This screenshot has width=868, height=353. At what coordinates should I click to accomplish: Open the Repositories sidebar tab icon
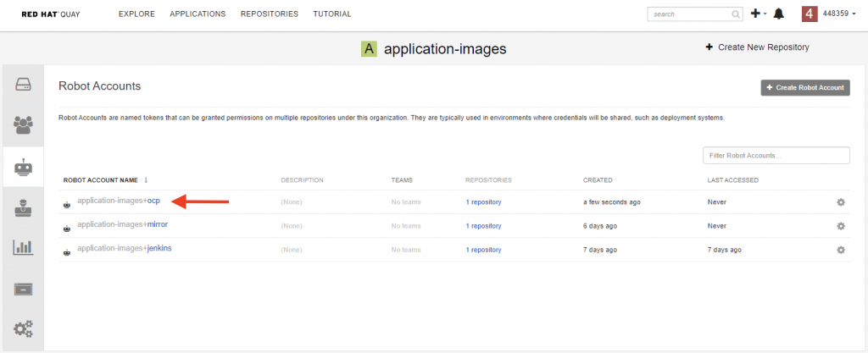(x=23, y=85)
